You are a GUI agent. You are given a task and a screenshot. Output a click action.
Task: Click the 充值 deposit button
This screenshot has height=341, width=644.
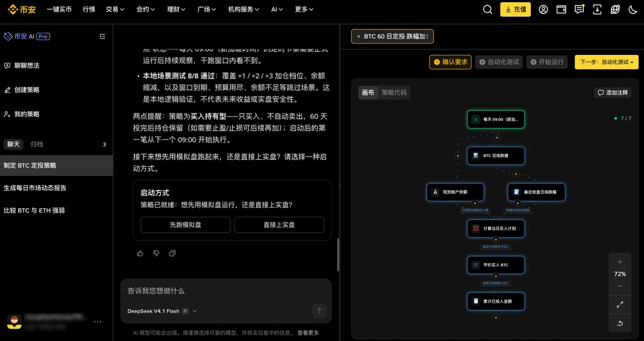pos(516,10)
